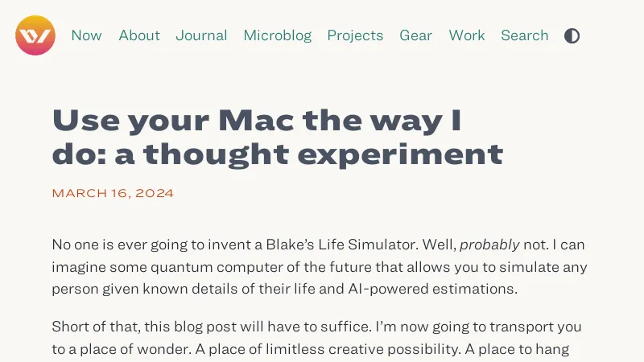644x362 pixels.
Task: Visit the Microblog link
Action: pyautogui.click(x=277, y=35)
